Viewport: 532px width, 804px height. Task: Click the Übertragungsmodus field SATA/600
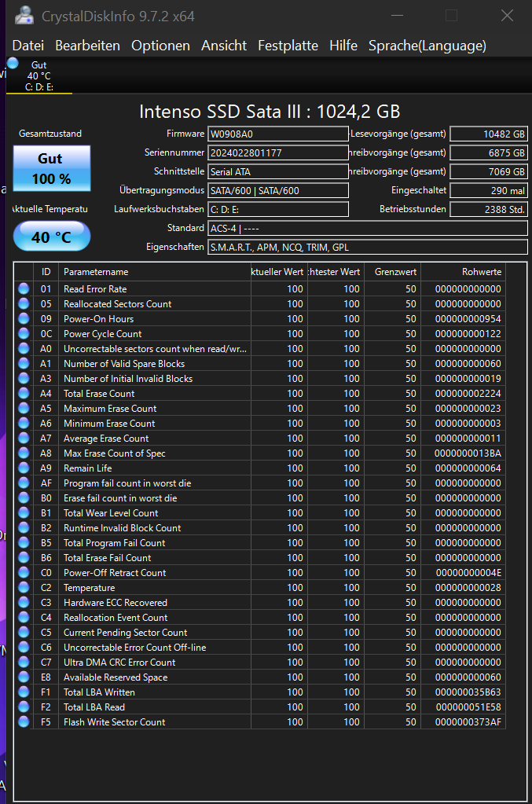click(278, 191)
